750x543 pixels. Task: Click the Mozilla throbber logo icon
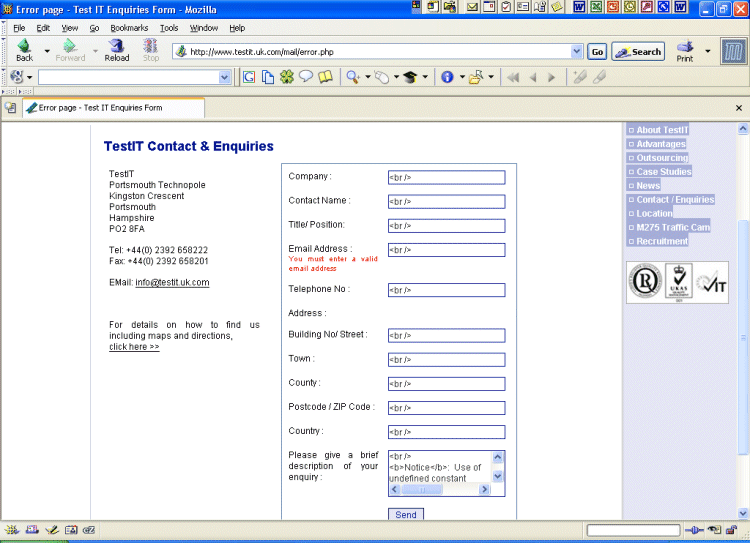pos(733,51)
